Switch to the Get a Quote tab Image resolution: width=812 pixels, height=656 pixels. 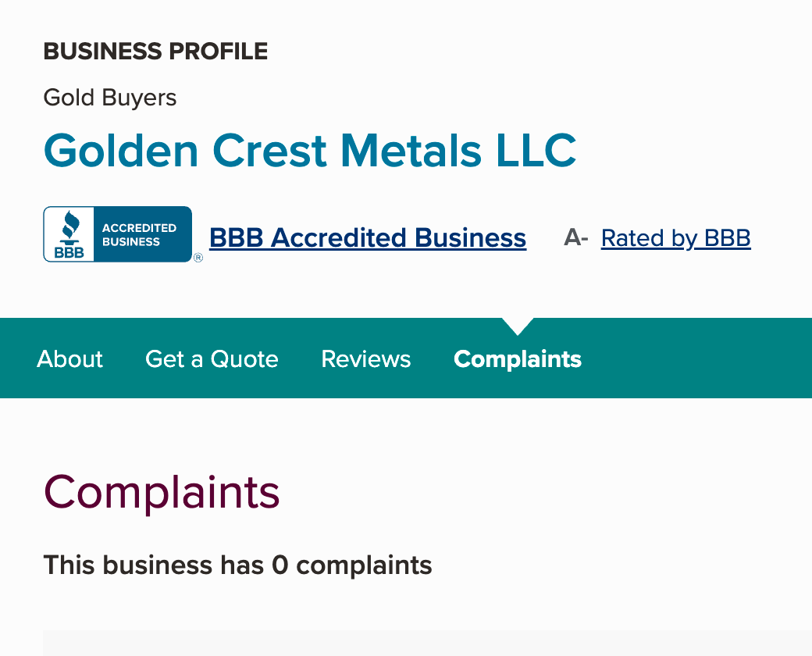212,359
